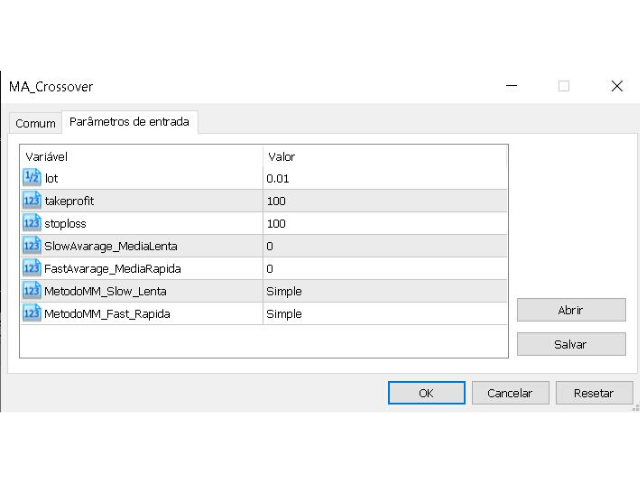Load a preset with the Abrir button
Viewport: 640px width, 480px height.
[x=571, y=310]
